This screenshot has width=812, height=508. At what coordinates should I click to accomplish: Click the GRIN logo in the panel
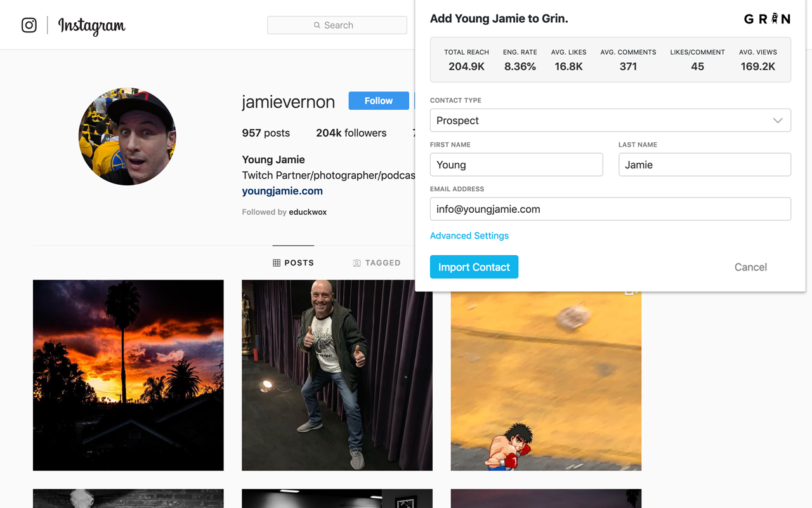(x=767, y=19)
